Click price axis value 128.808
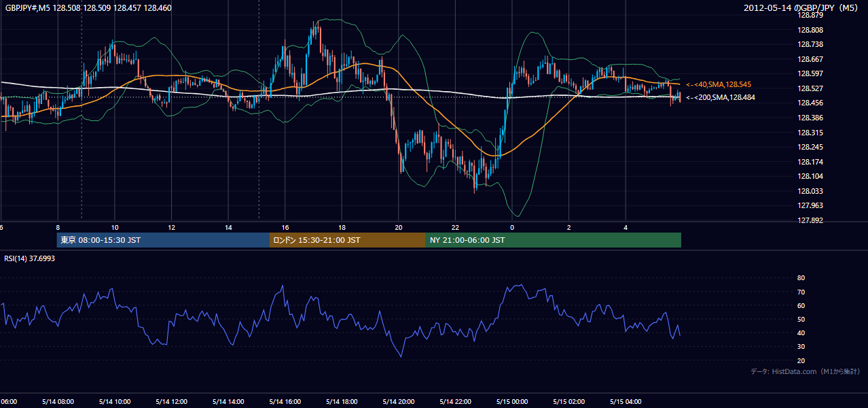Viewport: 868px width, 408px height. [810, 30]
